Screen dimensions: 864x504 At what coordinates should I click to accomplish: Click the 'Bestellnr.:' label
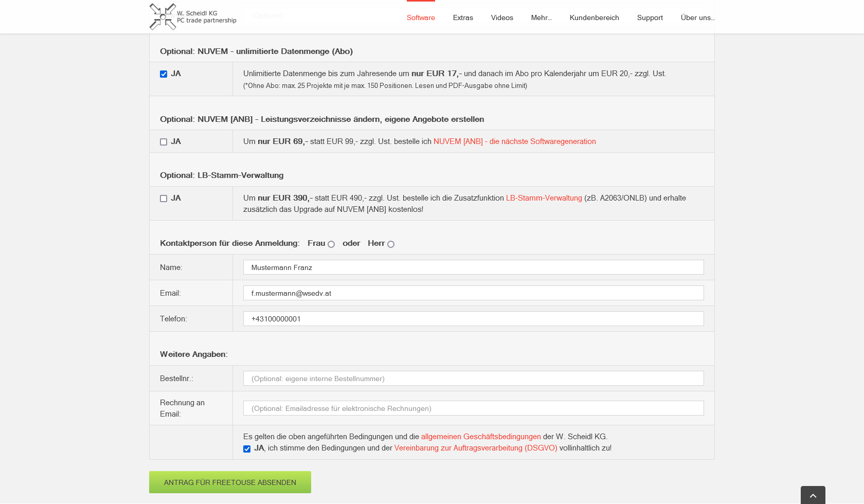[176, 379]
